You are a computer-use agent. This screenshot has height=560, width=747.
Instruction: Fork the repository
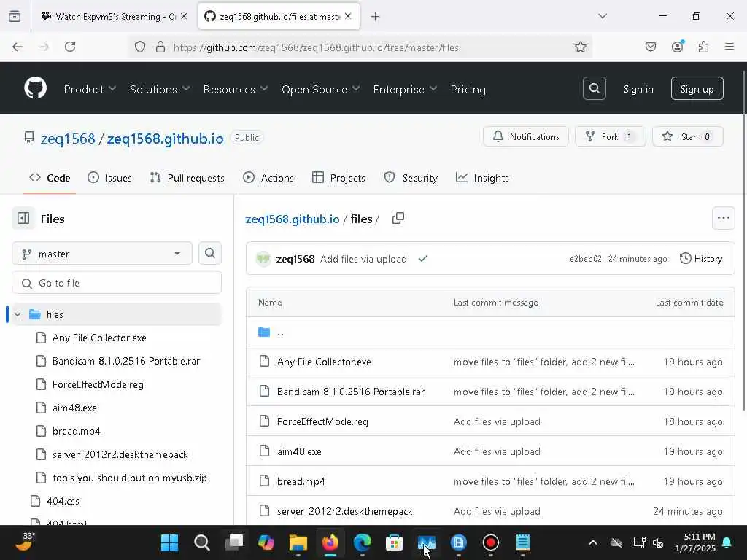click(611, 136)
